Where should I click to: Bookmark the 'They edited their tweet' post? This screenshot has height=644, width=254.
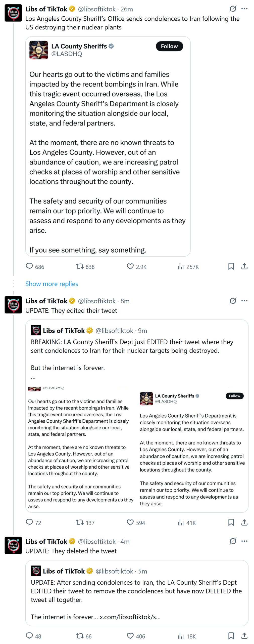pos(231,522)
